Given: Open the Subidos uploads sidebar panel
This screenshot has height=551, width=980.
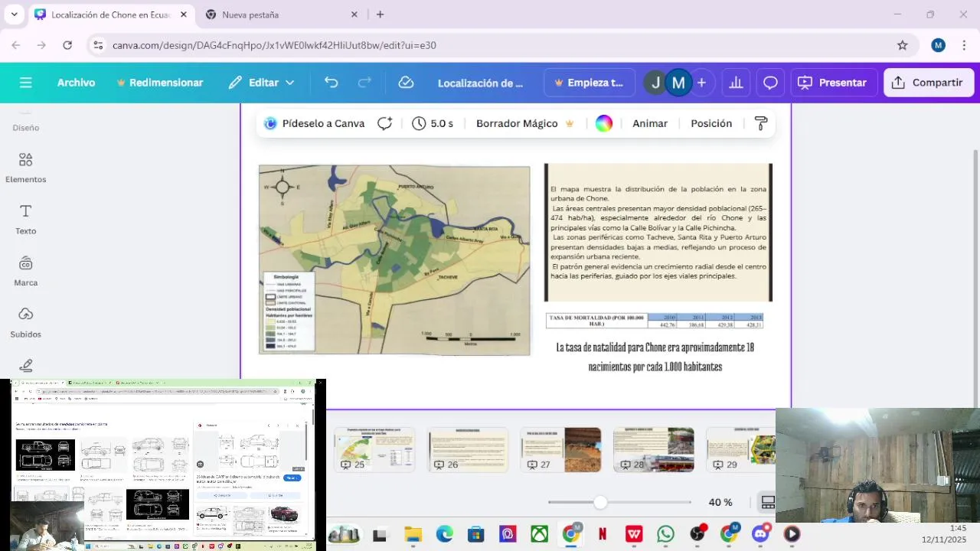Looking at the screenshot, I should pyautogui.click(x=25, y=323).
